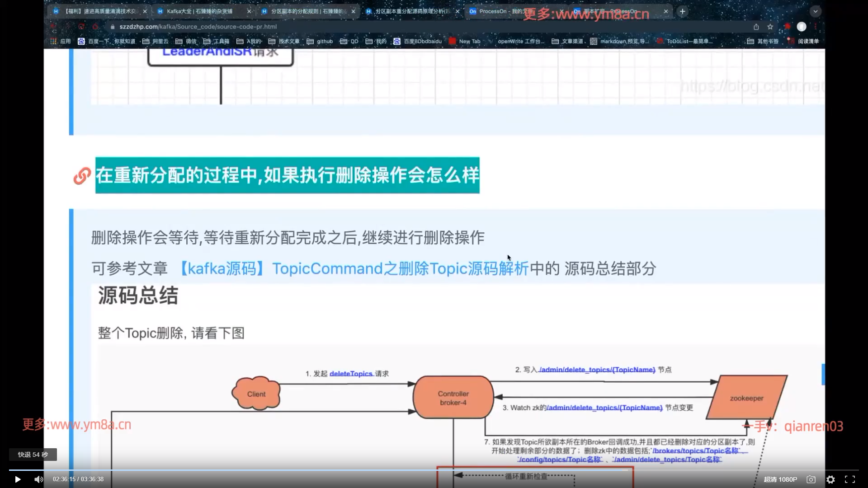Take a video screenshot with camera icon
This screenshot has width=868, height=488.
coord(811,479)
